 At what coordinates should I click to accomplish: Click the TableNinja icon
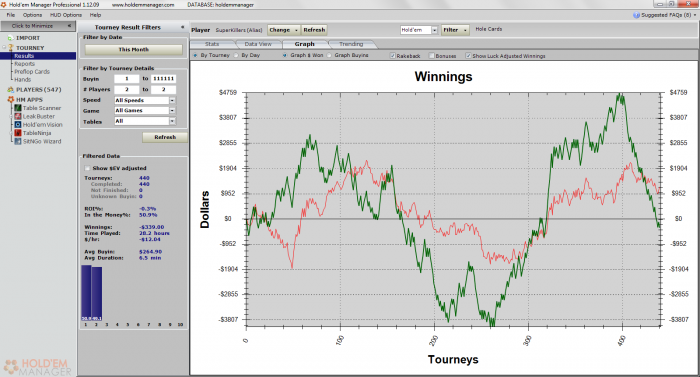click(x=18, y=133)
